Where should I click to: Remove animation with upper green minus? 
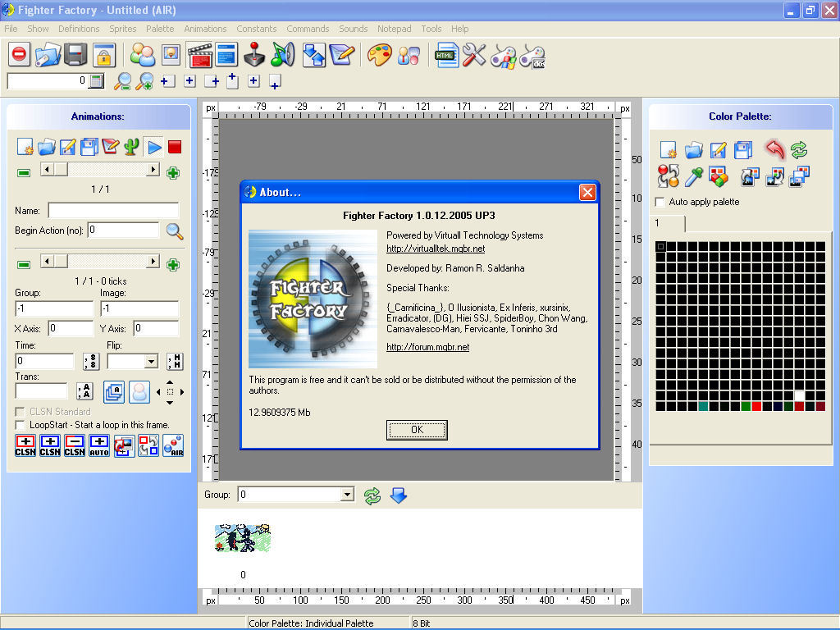tap(24, 173)
